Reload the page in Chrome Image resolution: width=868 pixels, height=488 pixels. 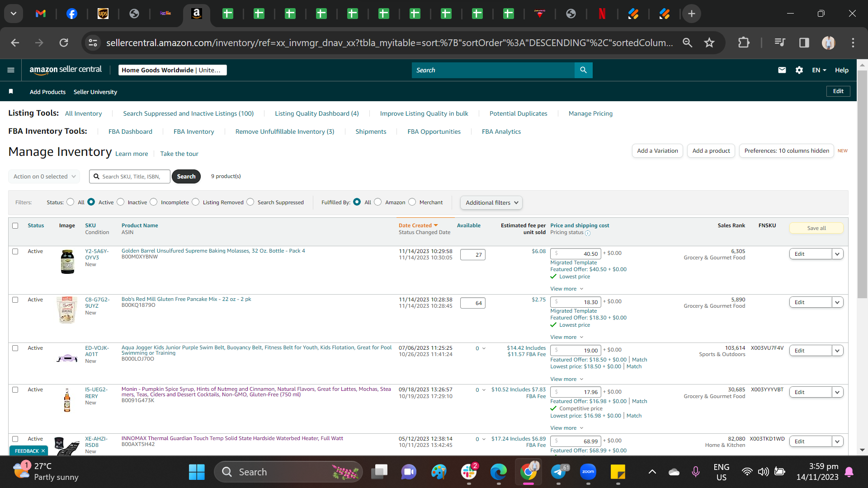coord(64,43)
